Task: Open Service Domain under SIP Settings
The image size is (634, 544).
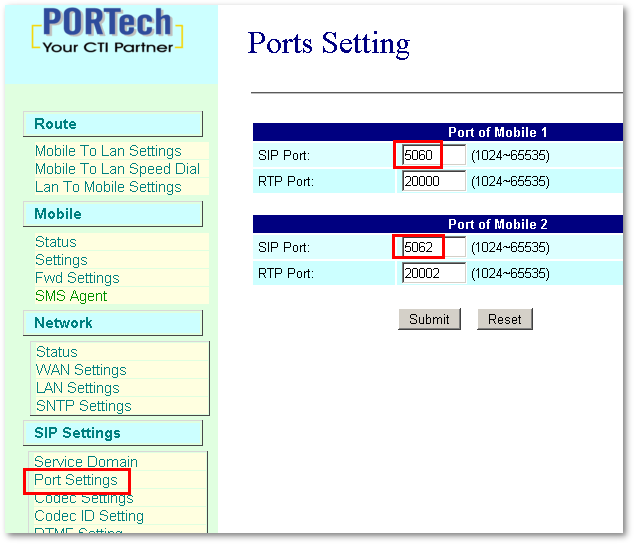Action: point(86,462)
